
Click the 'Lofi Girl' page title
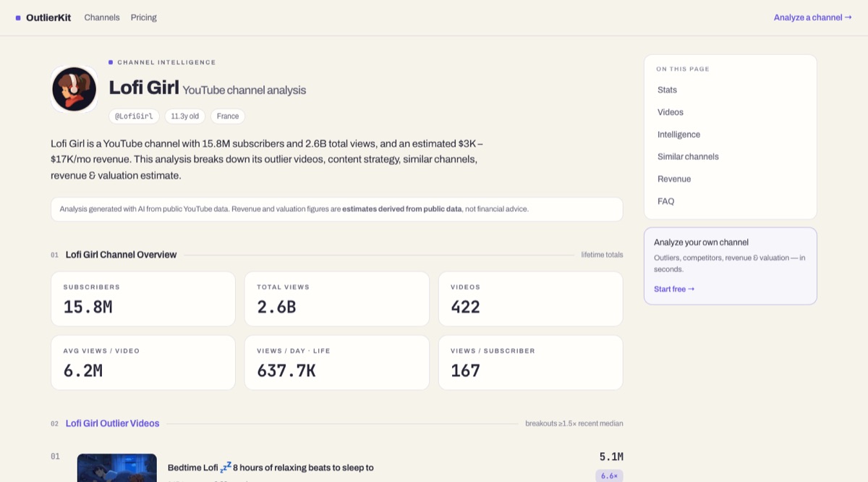pyautogui.click(x=144, y=88)
